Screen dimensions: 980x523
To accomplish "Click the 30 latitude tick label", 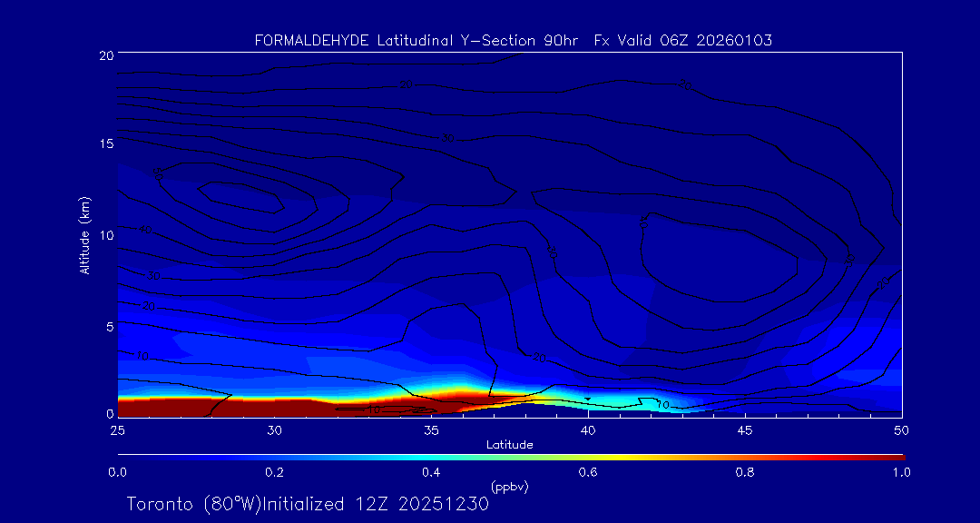I will (x=274, y=429).
